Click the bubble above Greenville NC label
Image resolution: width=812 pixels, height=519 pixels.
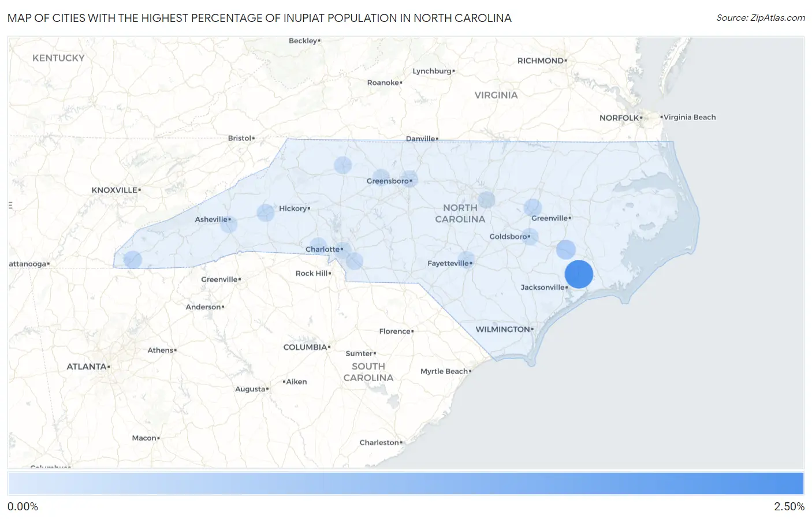tap(532, 207)
